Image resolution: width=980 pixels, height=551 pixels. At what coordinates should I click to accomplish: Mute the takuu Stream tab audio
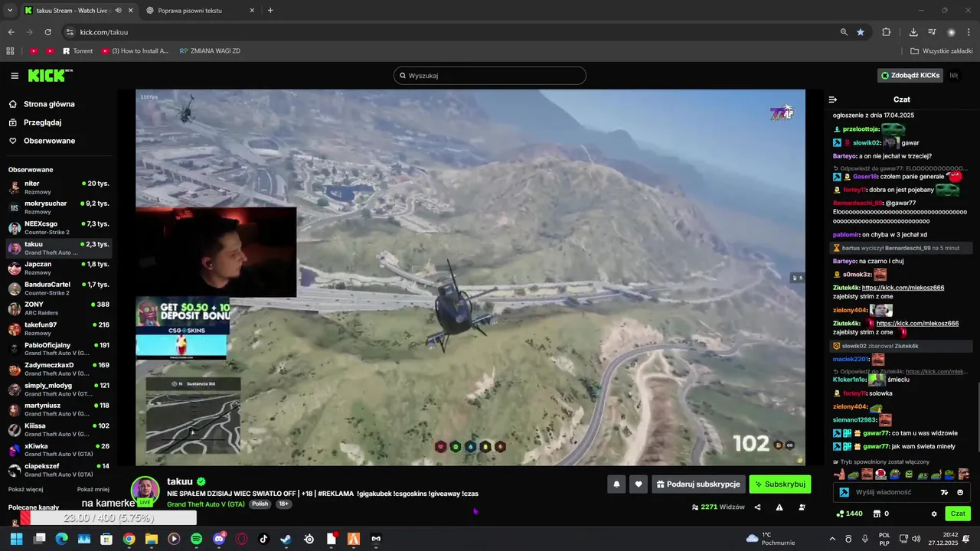coord(118,11)
